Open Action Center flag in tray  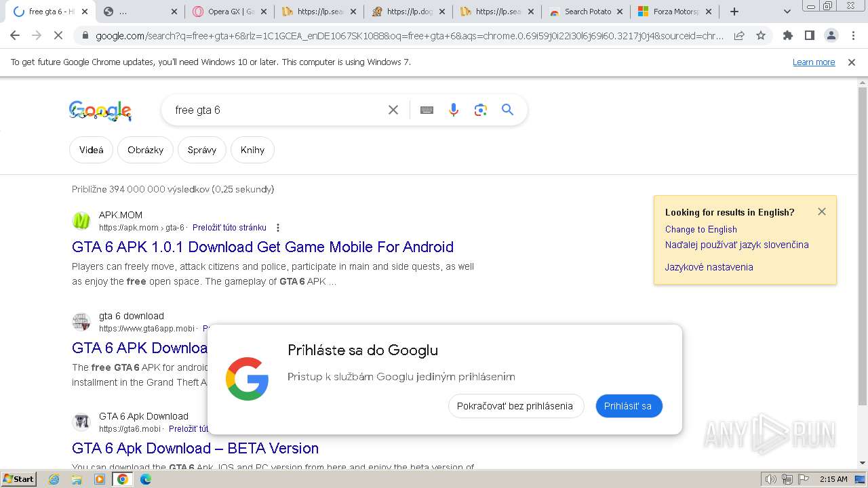coord(804,479)
